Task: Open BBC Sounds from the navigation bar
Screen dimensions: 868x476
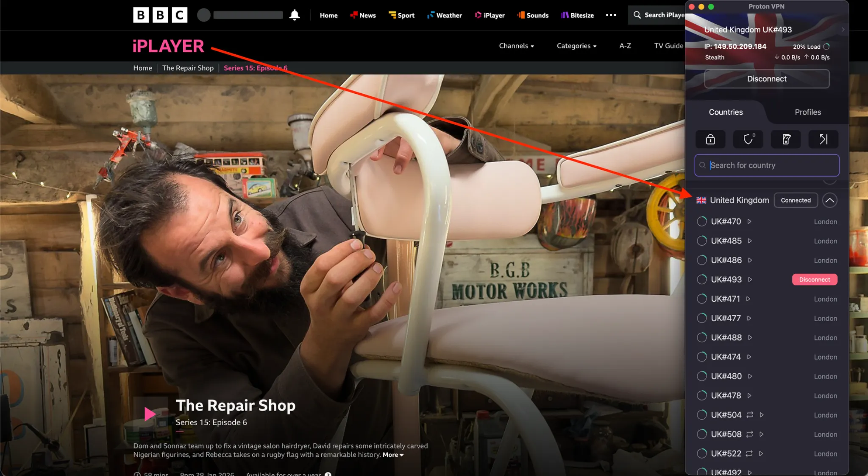Action: click(533, 15)
